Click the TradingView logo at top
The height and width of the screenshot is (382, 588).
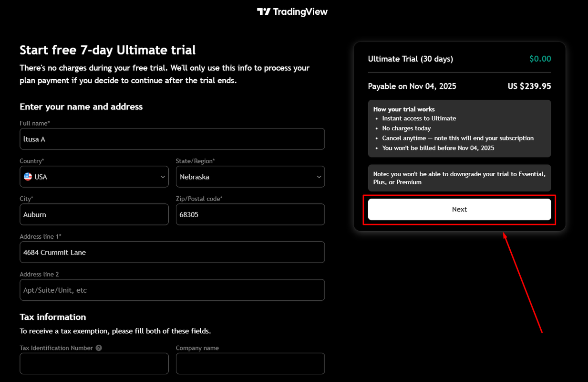[292, 11]
